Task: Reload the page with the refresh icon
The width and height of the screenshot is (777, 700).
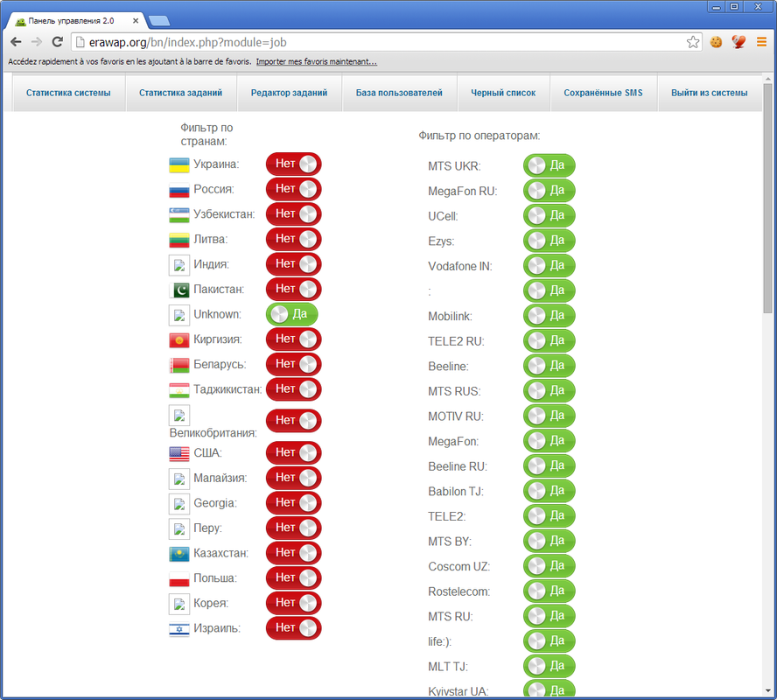Action: click(57, 42)
